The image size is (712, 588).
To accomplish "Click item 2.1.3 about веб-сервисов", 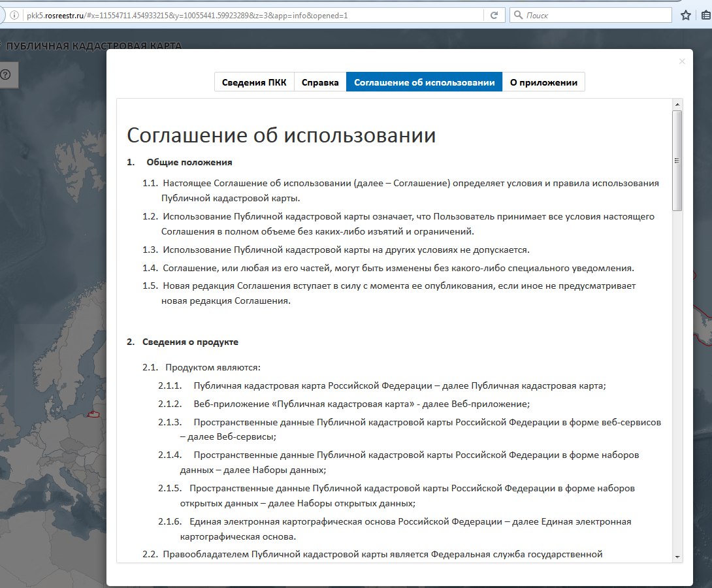I will pyautogui.click(x=410, y=429).
